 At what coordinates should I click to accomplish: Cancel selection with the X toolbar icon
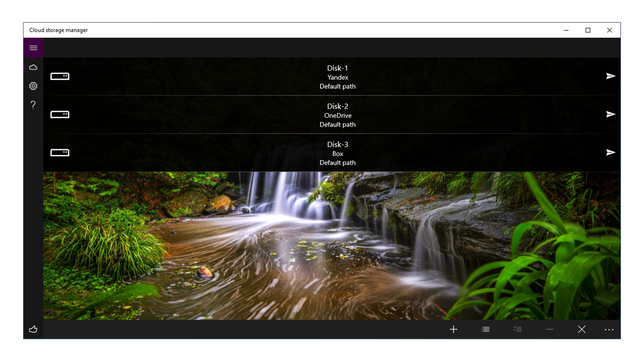[581, 329]
